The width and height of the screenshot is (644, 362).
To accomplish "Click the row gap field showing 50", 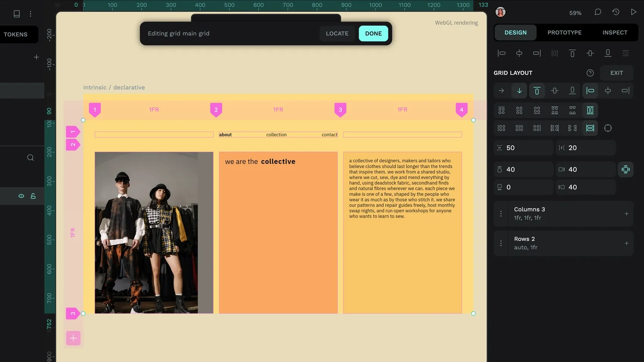I will pyautogui.click(x=524, y=148).
